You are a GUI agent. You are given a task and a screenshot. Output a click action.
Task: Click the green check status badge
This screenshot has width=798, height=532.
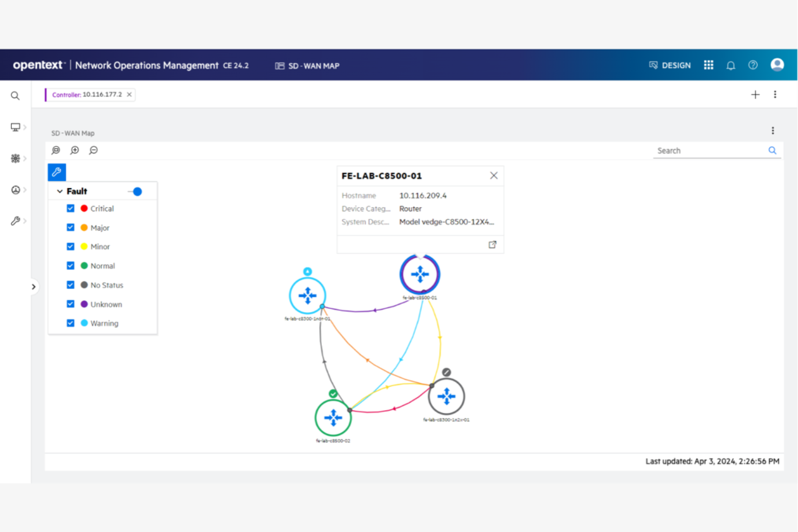point(333,394)
